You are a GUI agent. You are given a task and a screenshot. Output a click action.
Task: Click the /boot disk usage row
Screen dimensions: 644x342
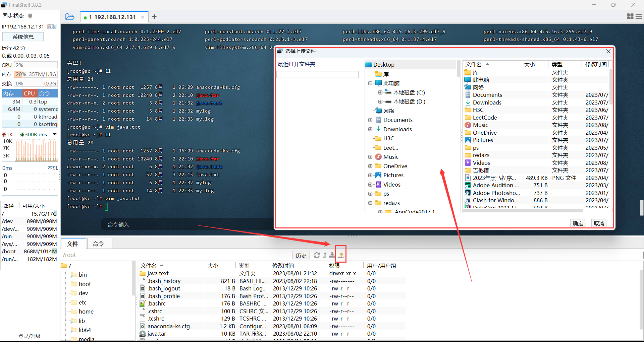coord(30,252)
